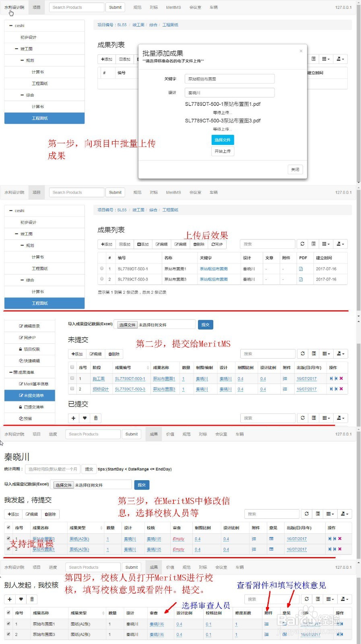
Task: Open 车辆 in the topmost navbar
Action: pyautogui.click(x=214, y=7)
